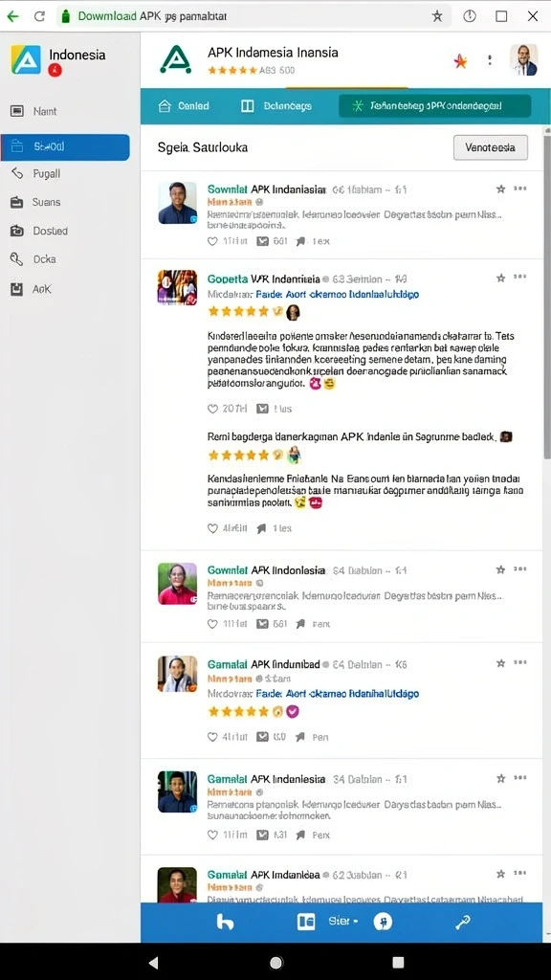Open more options for Gamalal APK Imdanidea post

click(519, 873)
